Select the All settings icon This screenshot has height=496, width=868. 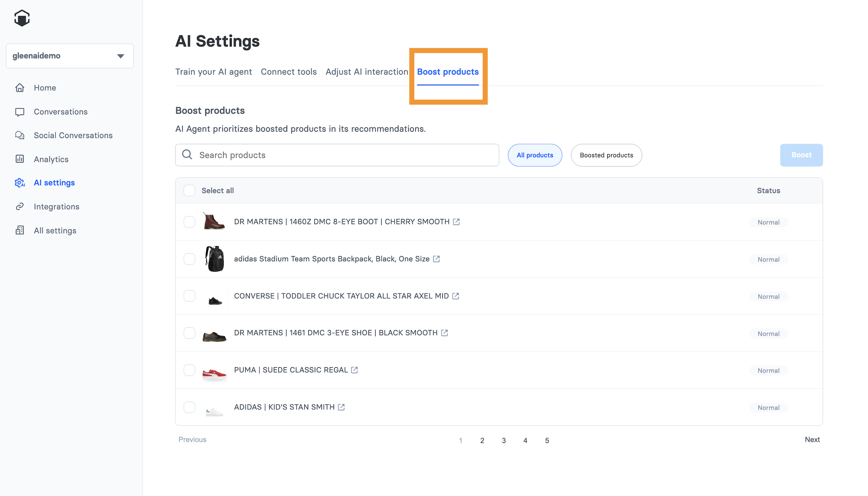click(20, 230)
